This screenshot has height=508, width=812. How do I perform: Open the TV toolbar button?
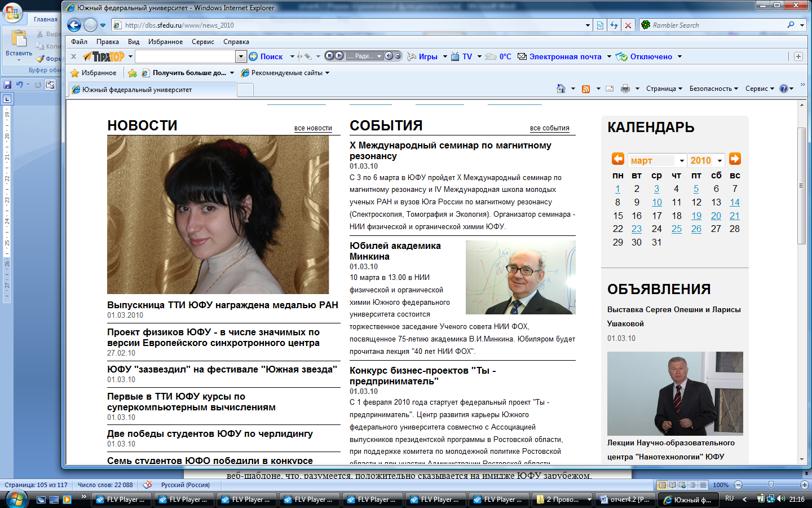(461, 56)
